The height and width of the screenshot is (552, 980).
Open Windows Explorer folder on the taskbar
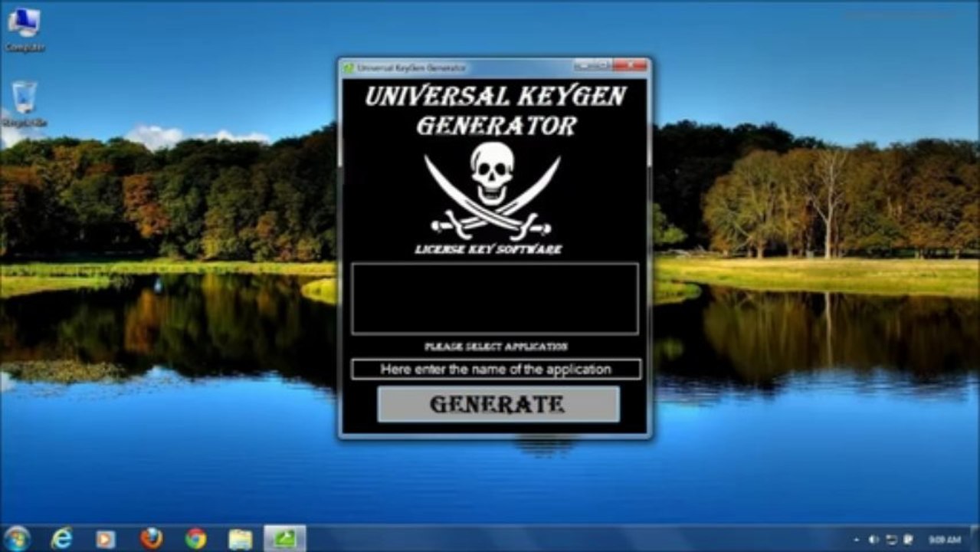(241, 539)
